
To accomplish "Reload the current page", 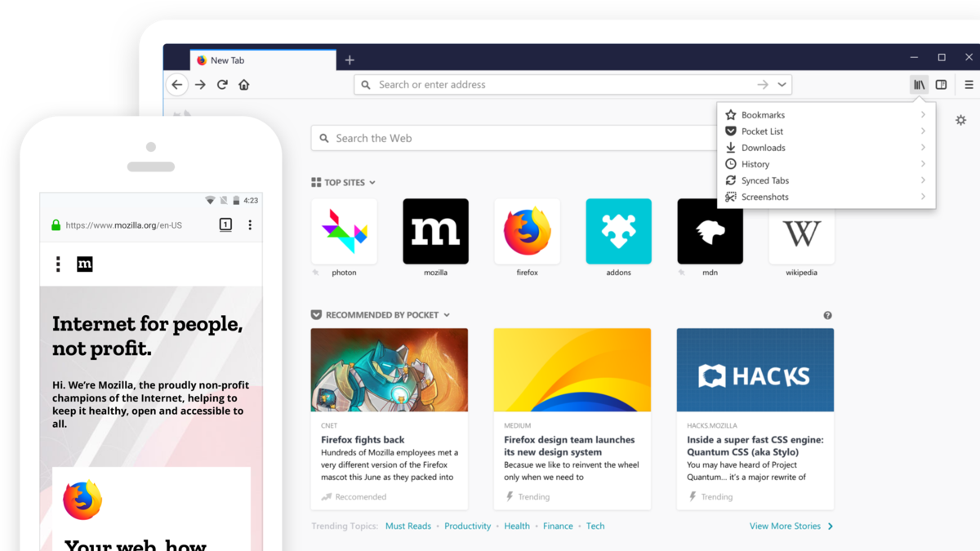I will tap(222, 85).
